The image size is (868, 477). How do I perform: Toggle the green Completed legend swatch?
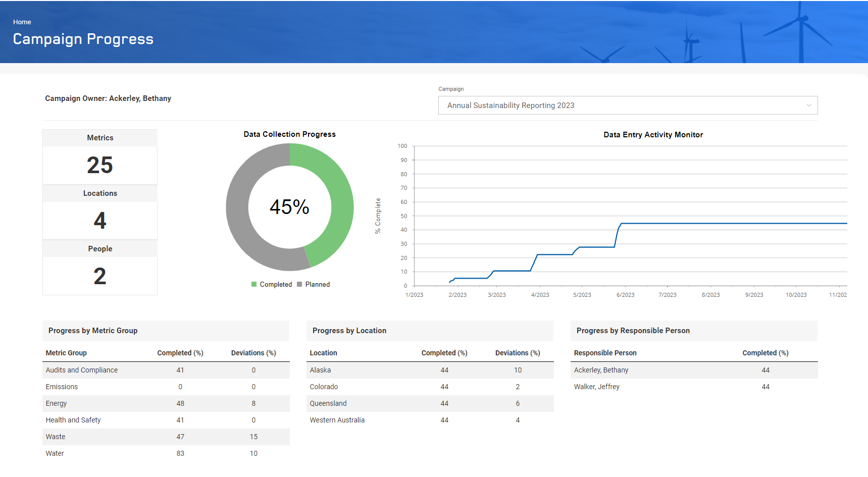click(x=254, y=285)
